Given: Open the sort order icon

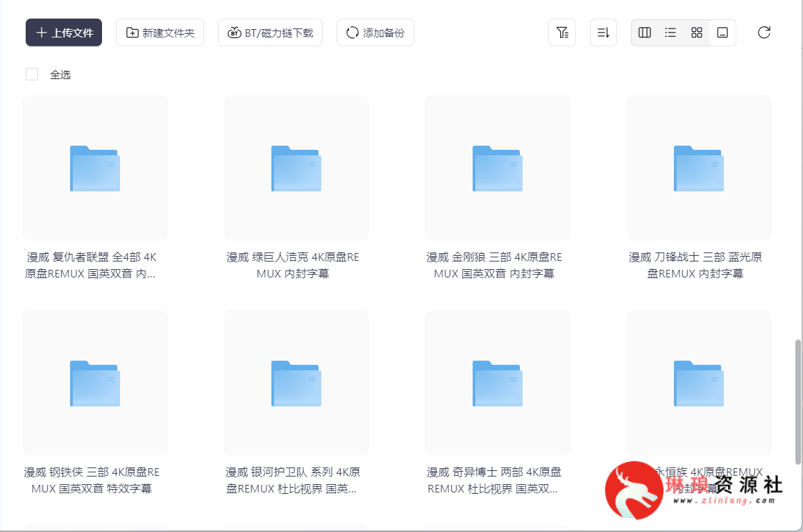Looking at the screenshot, I should pos(603,33).
